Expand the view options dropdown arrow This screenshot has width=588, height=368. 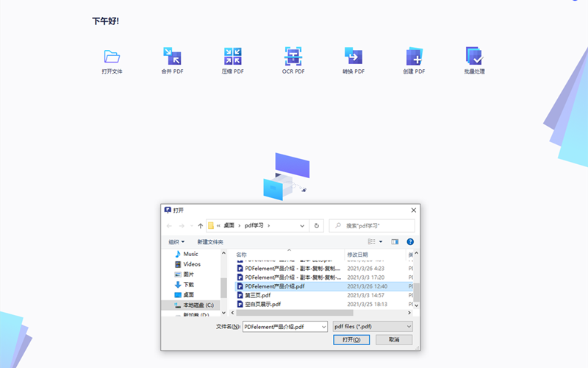coord(381,241)
